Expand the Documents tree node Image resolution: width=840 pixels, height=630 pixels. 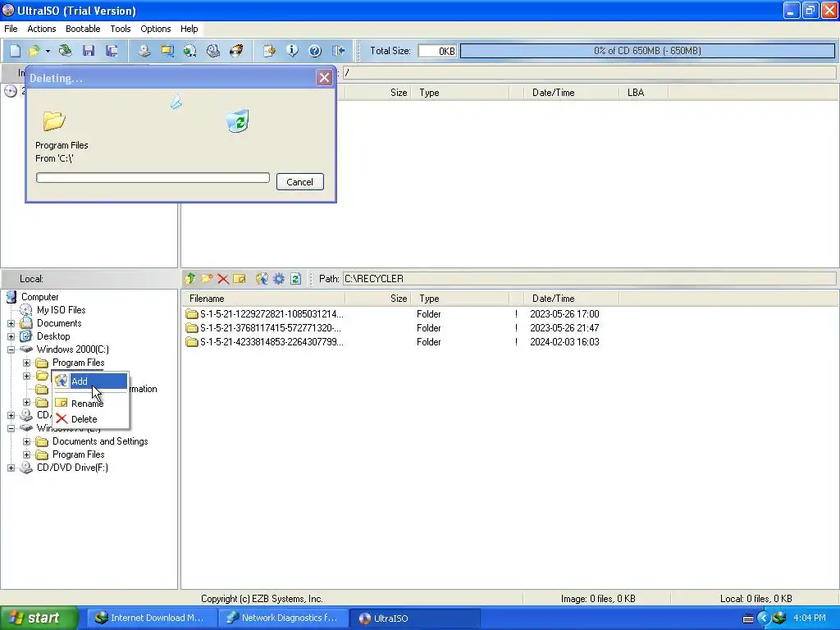tap(11, 323)
